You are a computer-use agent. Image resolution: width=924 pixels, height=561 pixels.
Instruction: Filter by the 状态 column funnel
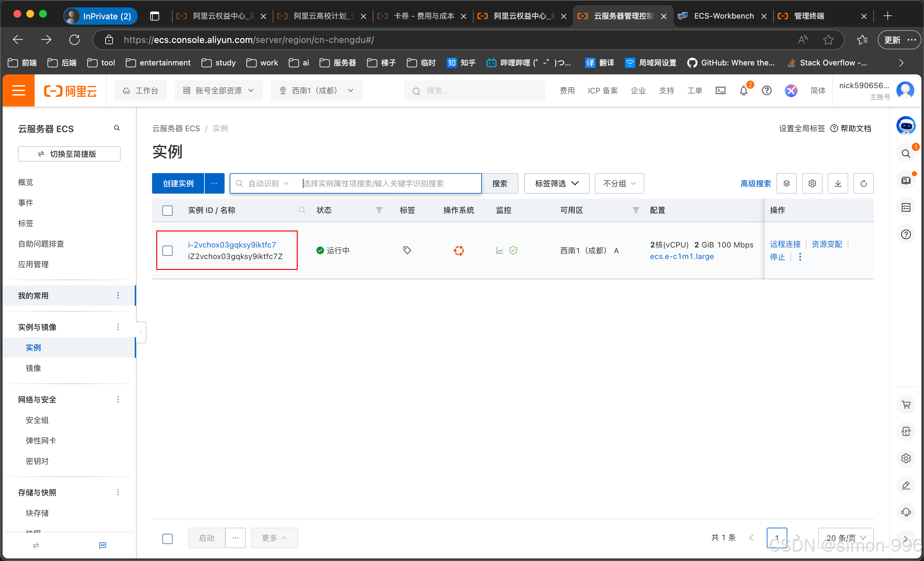(379, 210)
